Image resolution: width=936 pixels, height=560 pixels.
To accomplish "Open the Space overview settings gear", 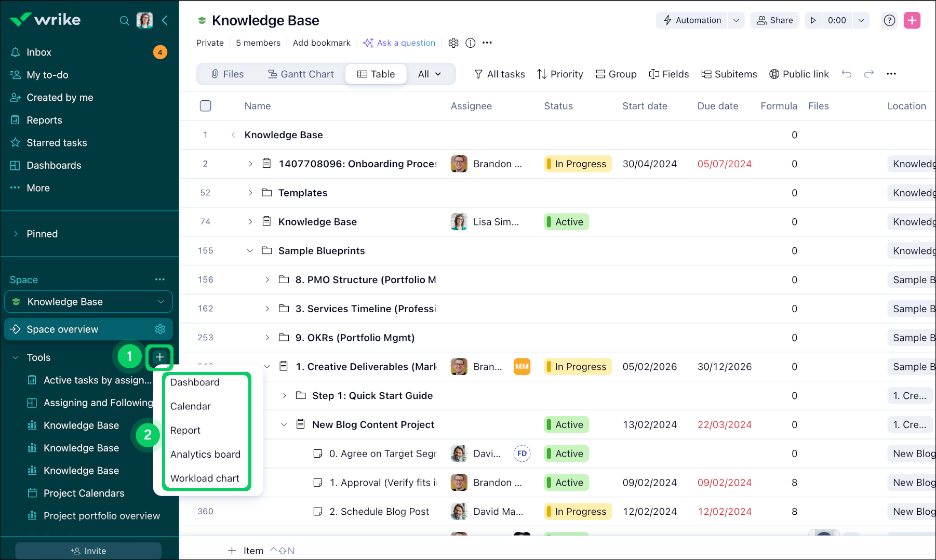I will pos(160,329).
